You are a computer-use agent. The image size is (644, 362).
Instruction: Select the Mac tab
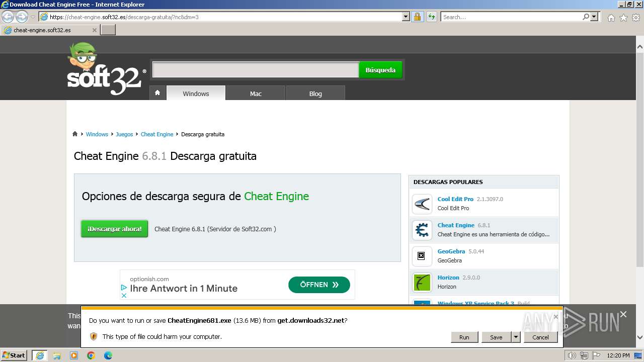256,94
